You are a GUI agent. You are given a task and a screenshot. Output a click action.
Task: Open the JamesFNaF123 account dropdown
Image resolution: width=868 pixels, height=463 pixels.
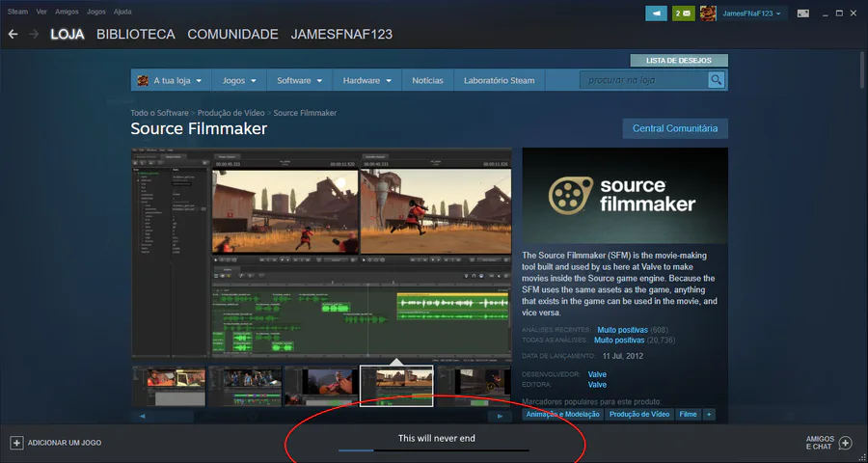point(751,14)
